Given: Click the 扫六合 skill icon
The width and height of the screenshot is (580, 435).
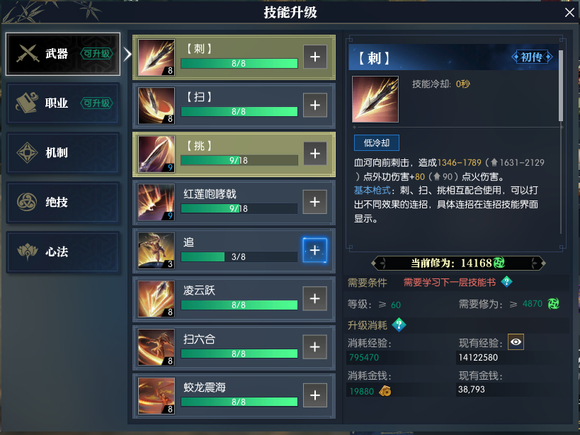Looking at the screenshot, I should 156,347.
